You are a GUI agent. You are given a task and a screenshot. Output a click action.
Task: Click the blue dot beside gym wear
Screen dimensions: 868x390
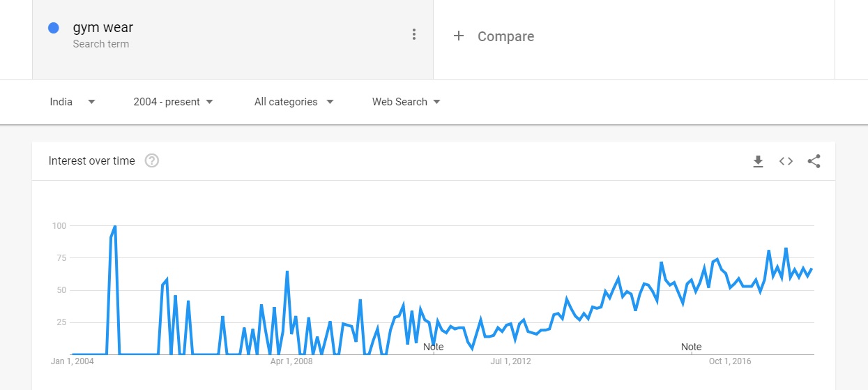point(54,28)
